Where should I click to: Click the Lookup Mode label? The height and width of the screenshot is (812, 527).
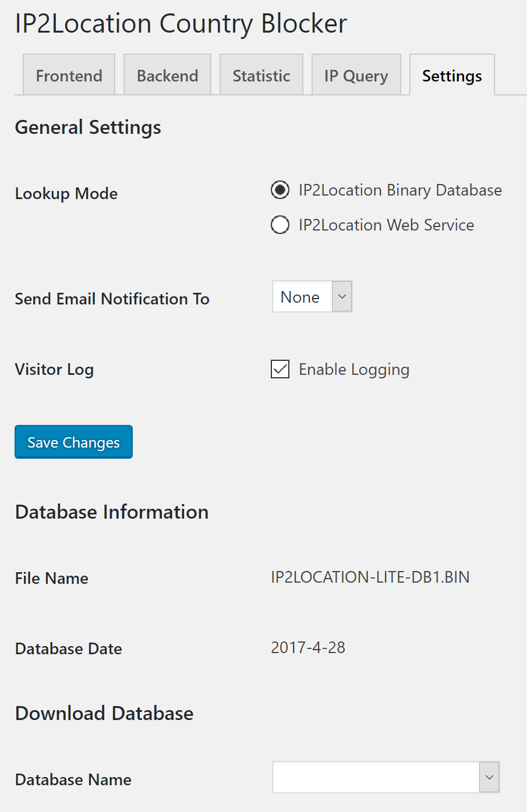pos(66,194)
